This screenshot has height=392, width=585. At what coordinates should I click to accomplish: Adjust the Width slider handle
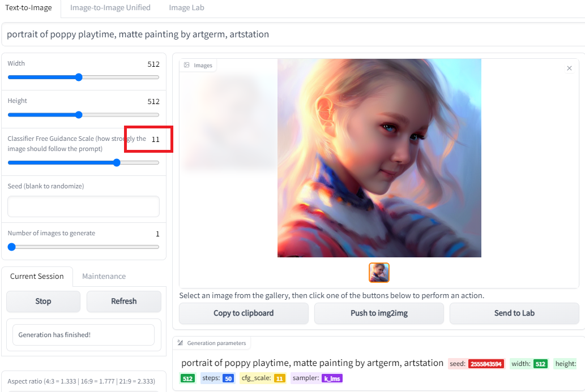pos(78,77)
